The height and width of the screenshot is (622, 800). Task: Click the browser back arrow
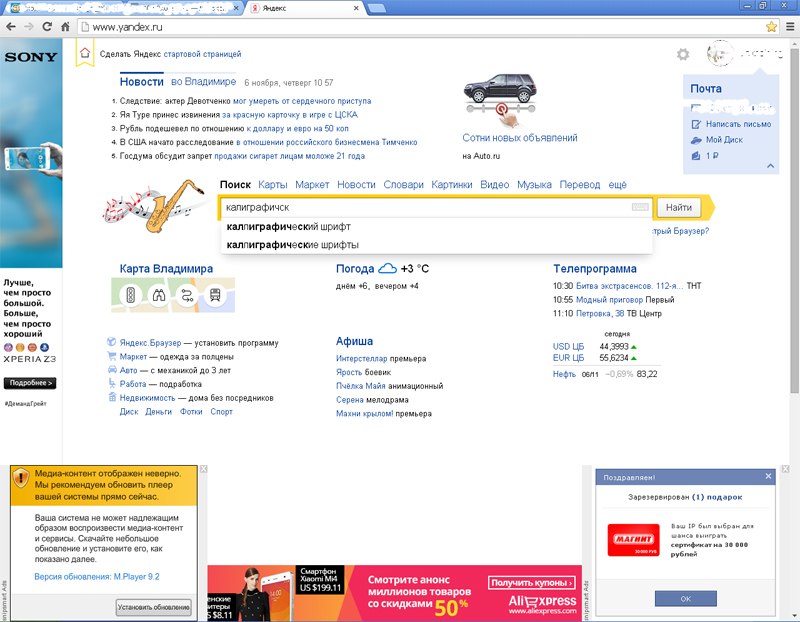pos(11,27)
